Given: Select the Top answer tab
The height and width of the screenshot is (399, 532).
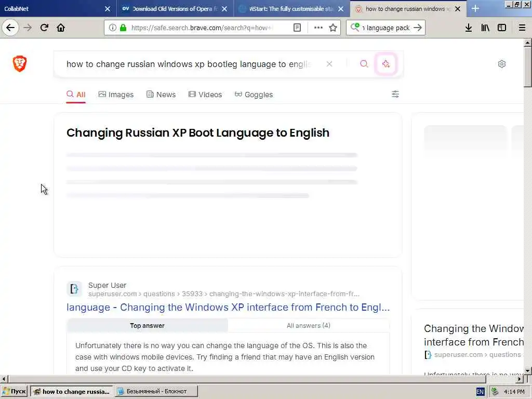Looking at the screenshot, I should click(x=147, y=325).
